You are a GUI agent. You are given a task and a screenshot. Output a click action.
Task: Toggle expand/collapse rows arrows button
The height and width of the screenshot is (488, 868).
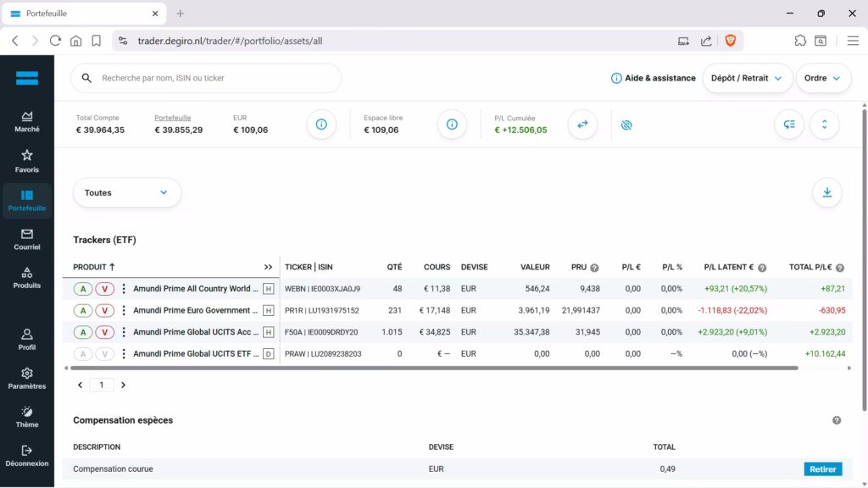pyautogui.click(x=824, y=125)
